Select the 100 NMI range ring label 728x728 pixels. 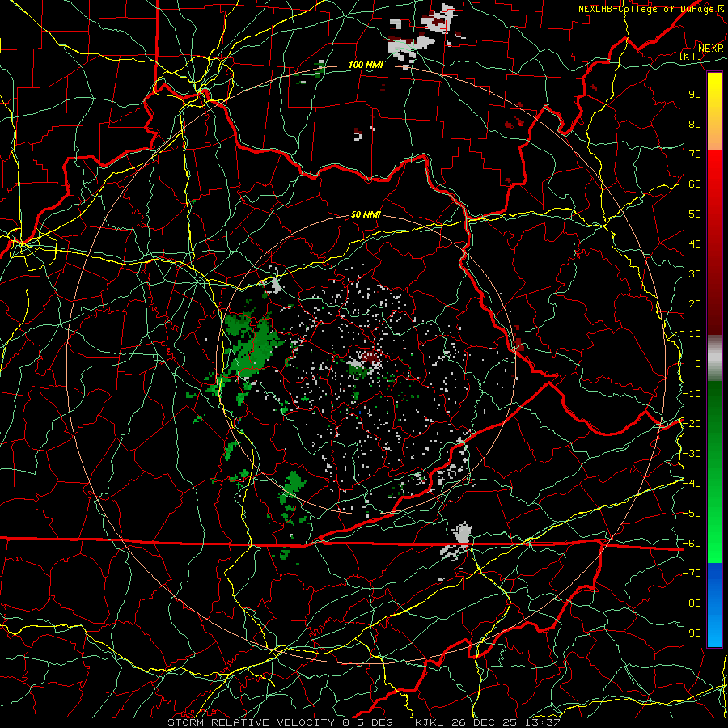coord(366,65)
